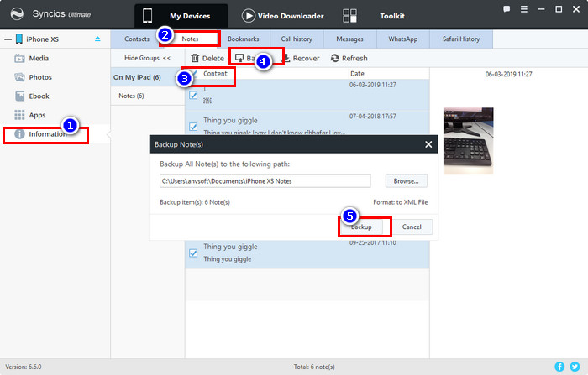Confirm with the Backup button in dialog
Image resolution: width=588 pixels, height=375 pixels.
[x=361, y=227]
